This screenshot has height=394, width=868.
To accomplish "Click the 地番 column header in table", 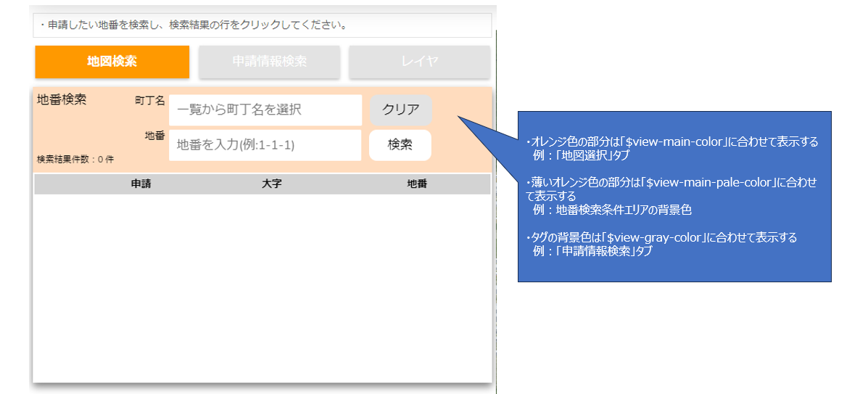I will (417, 184).
